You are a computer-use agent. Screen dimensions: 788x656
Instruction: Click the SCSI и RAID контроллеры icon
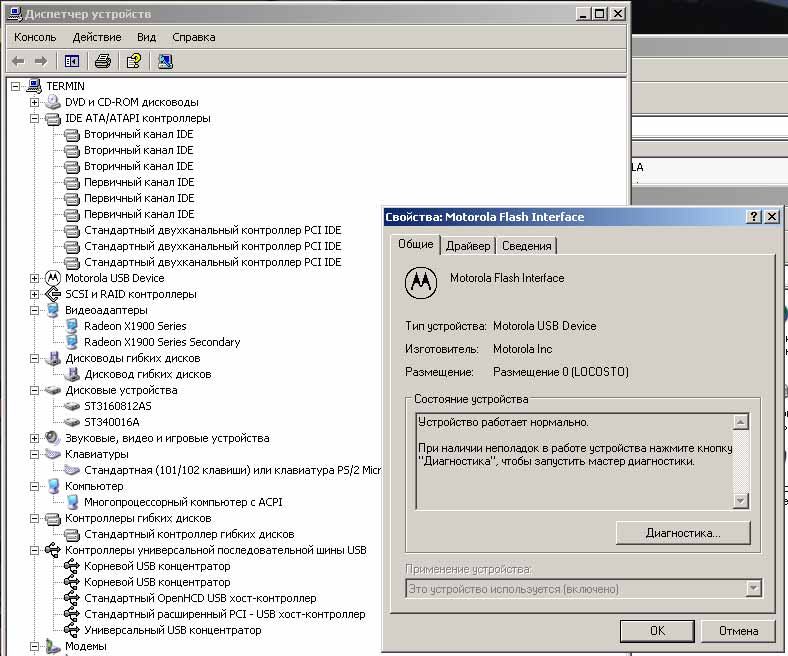[53, 294]
